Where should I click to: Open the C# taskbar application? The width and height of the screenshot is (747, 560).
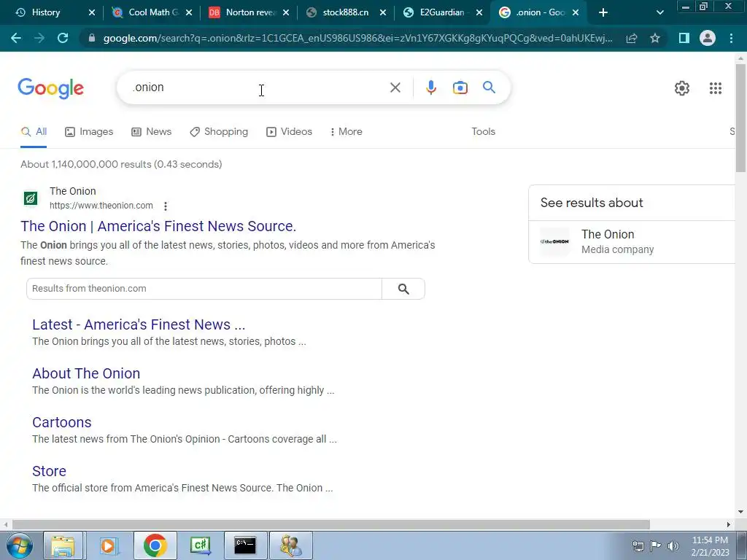pyautogui.click(x=200, y=545)
